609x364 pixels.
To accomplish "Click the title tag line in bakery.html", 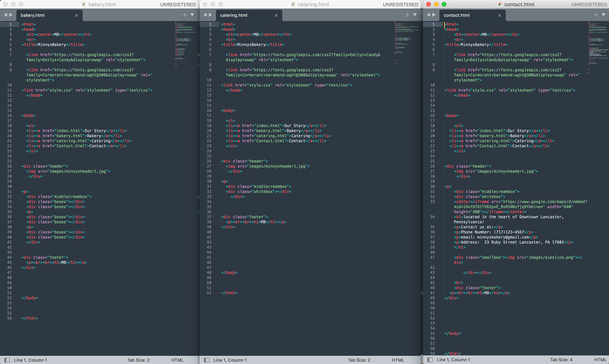I will tap(53, 44).
